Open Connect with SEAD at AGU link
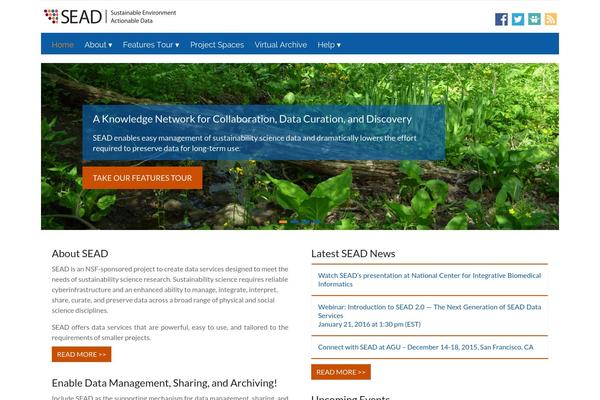600x400 pixels. tap(426, 347)
